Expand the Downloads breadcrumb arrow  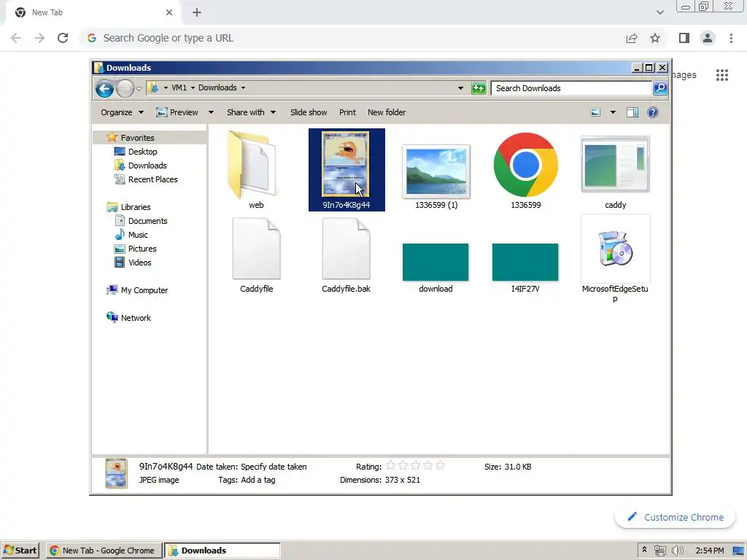point(243,87)
